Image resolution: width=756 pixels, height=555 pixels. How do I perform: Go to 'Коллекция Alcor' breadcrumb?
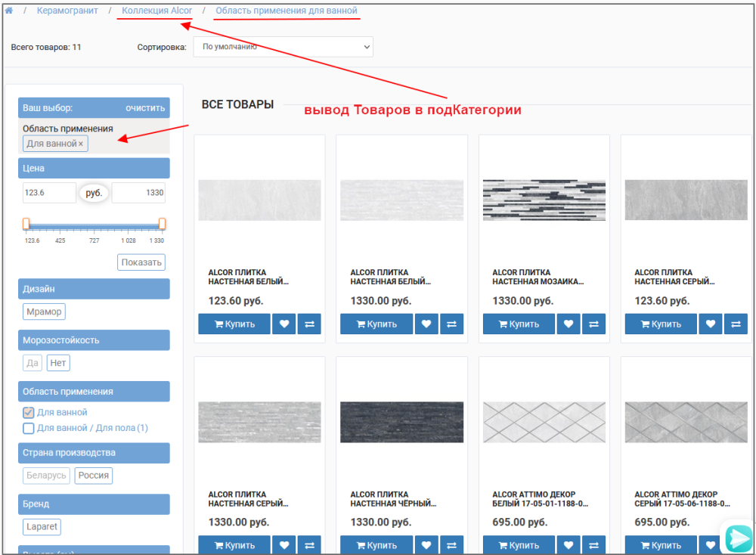(156, 11)
